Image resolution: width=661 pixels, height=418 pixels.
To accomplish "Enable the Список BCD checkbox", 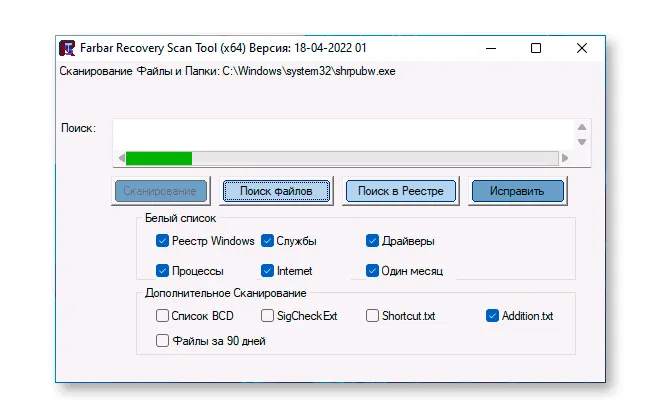I will coord(162,316).
